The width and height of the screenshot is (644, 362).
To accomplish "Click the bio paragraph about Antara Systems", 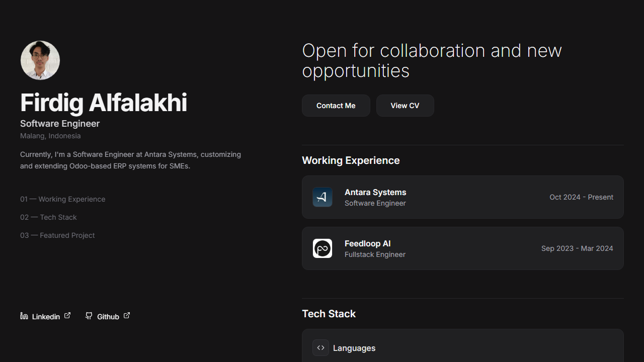I will [131, 160].
